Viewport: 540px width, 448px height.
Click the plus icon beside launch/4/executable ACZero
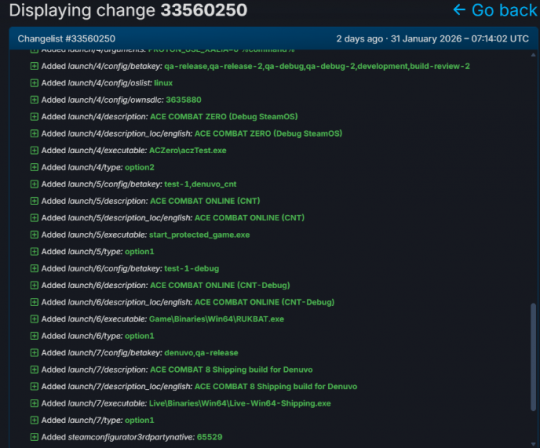(x=34, y=150)
